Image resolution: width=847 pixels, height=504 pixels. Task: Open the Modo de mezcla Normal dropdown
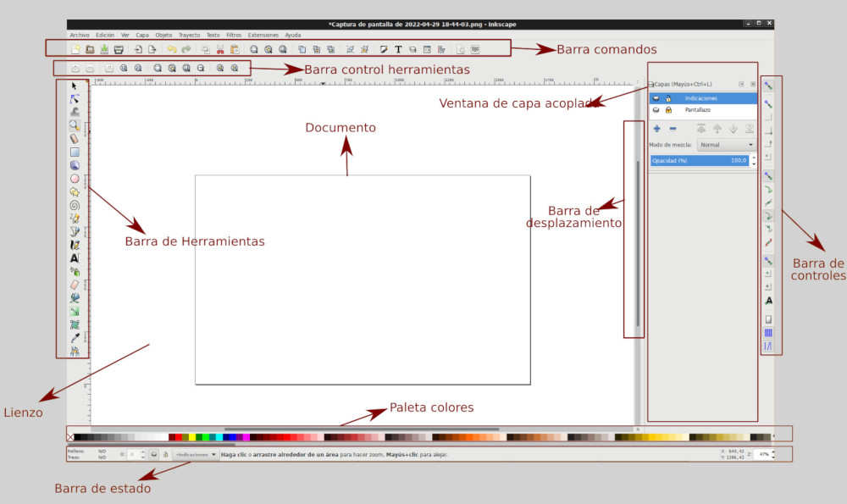point(726,145)
